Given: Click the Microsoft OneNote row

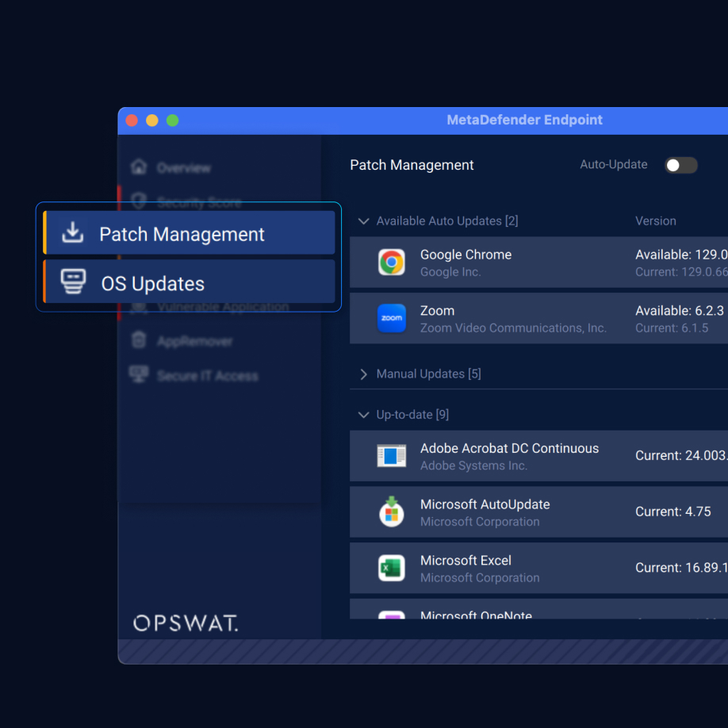Looking at the screenshot, I should [x=538, y=609].
